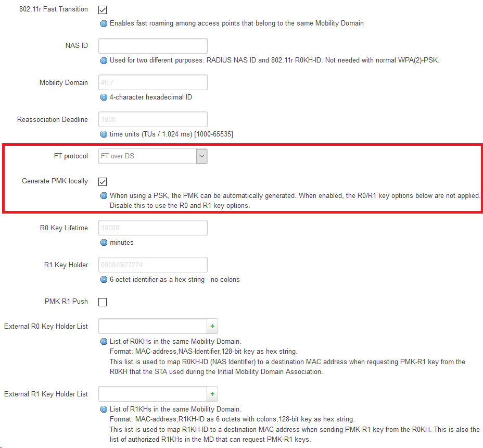Click the Reassociation Deadline input field

153,119
